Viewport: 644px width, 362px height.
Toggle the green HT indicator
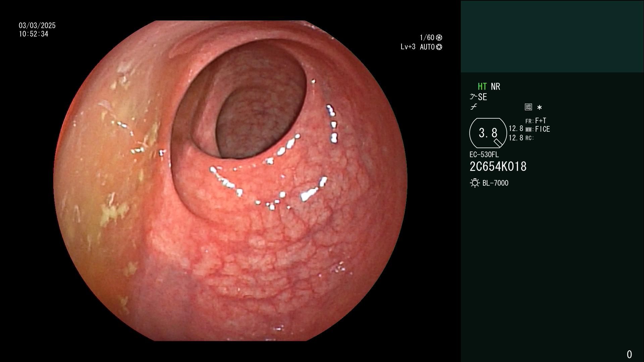[482, 86]
